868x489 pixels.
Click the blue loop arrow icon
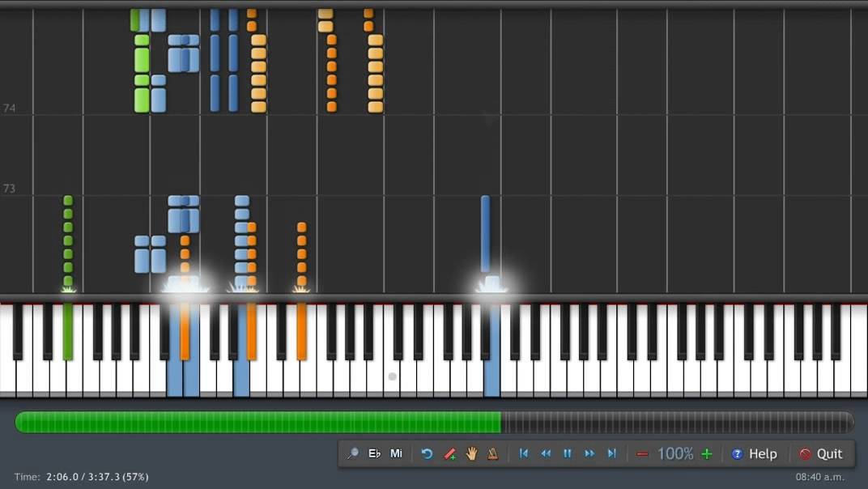[x=427, y=454]
